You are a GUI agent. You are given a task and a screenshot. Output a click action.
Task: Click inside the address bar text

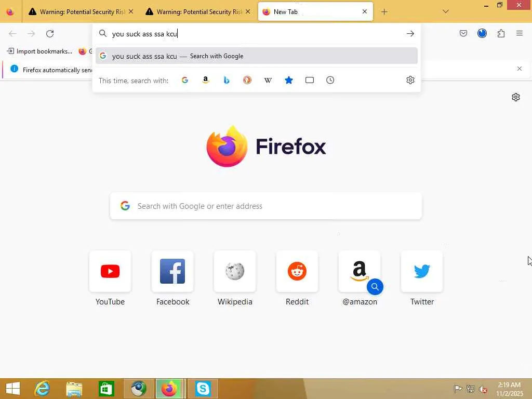[x=144, y=34]
